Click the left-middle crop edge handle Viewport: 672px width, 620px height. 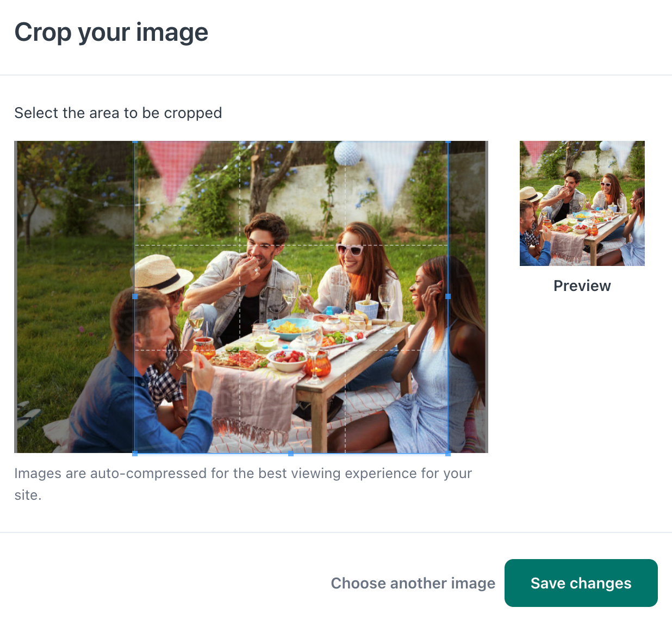[135, 296]
